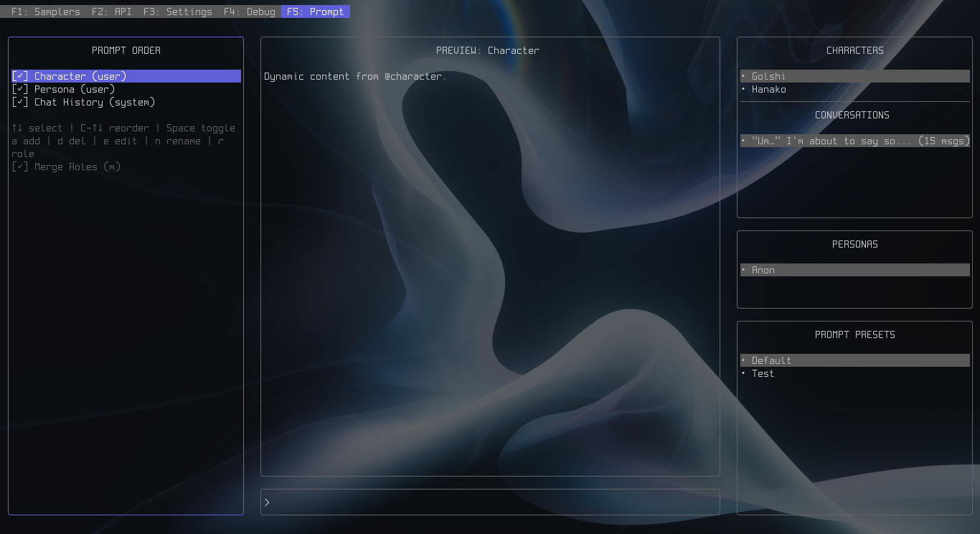Uncheck the Persona (user) prompt entry

pos(20,89)
